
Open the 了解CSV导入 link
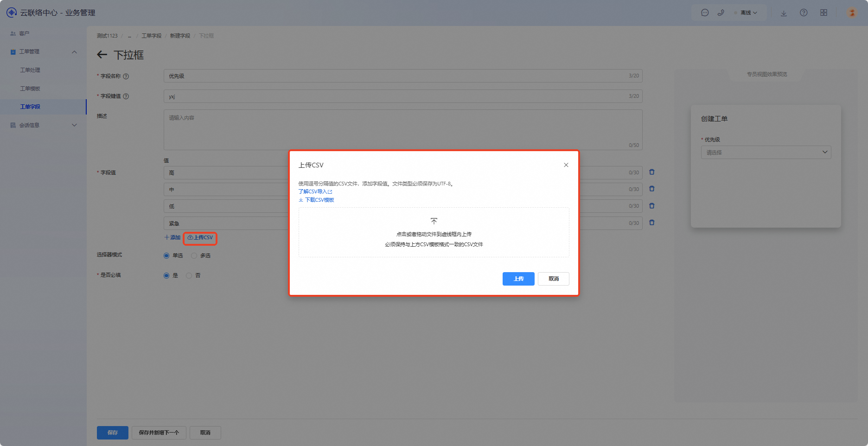(315, 191)
